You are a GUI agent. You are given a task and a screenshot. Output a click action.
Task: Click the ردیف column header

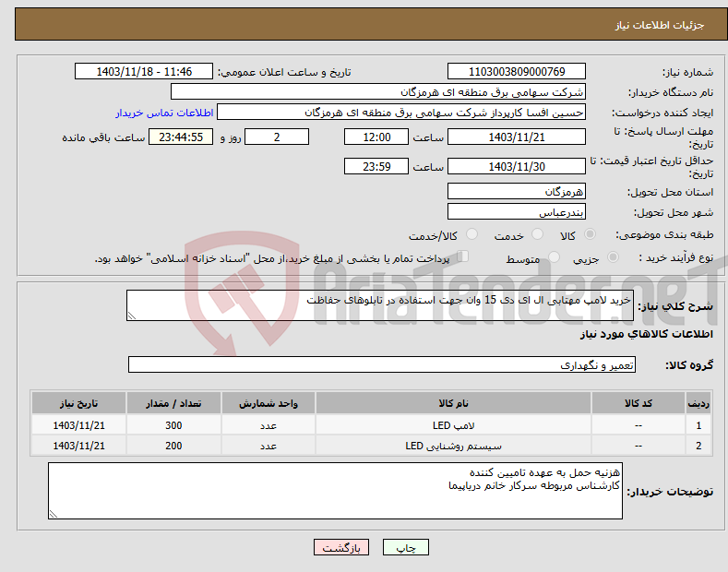pos(698,403)
